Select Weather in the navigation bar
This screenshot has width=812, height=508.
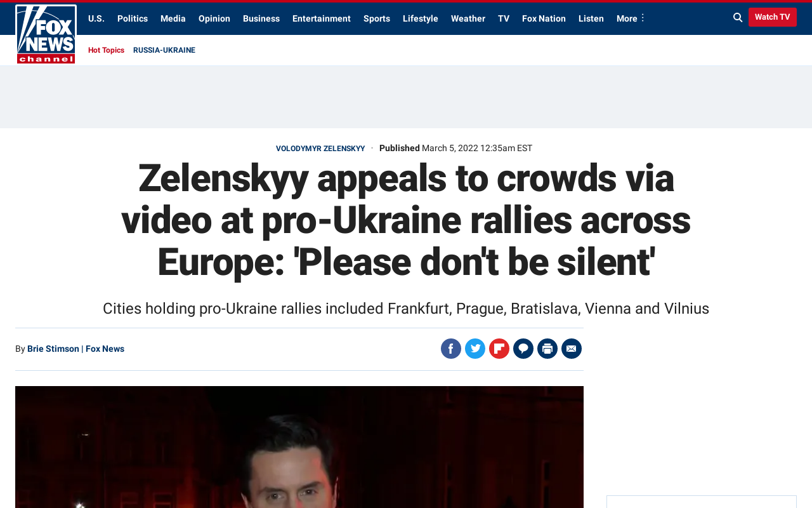point(468,18)
